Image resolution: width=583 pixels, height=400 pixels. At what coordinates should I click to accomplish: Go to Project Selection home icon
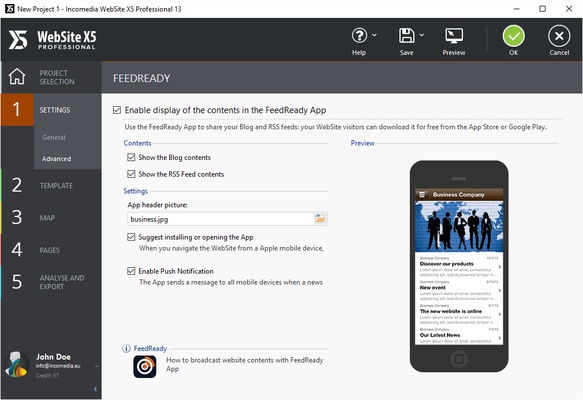click(x=17, y=77)
